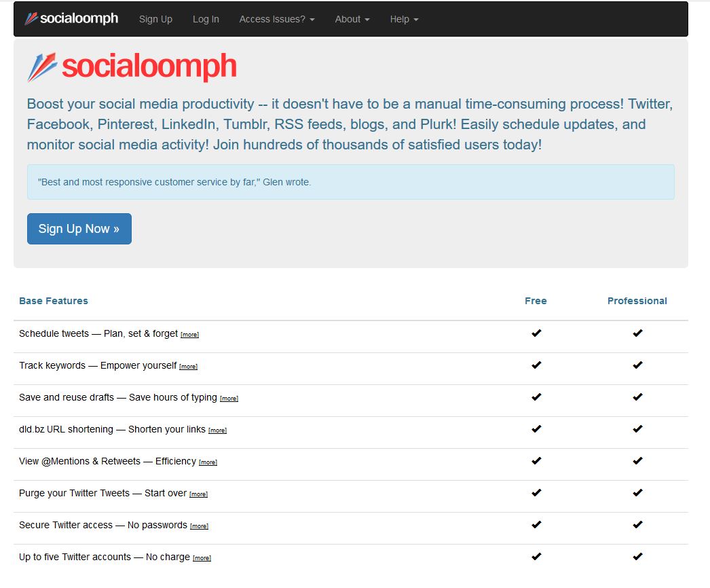
Task: Open the About dropdown menu
Action: tap(352, 19)
